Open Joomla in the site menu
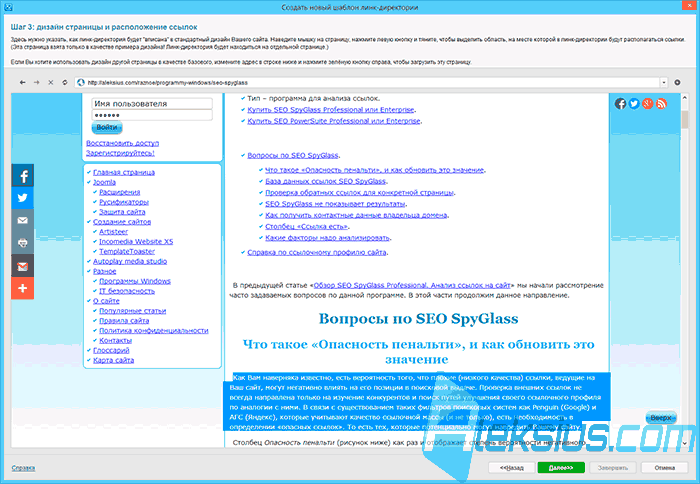This screenshot has width=700, height=484. 104,182
